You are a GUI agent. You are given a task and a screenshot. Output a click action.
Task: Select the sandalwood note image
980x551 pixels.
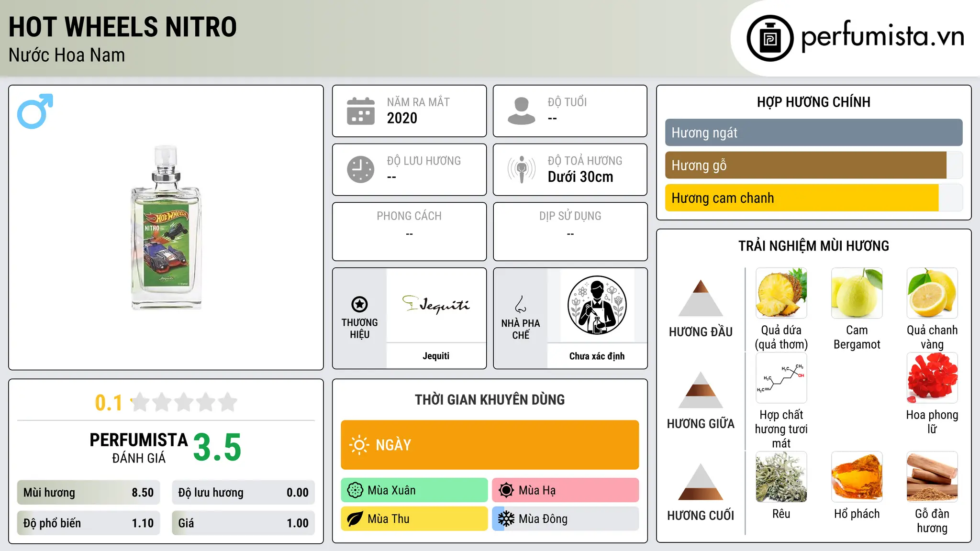(x=932, y=477)
